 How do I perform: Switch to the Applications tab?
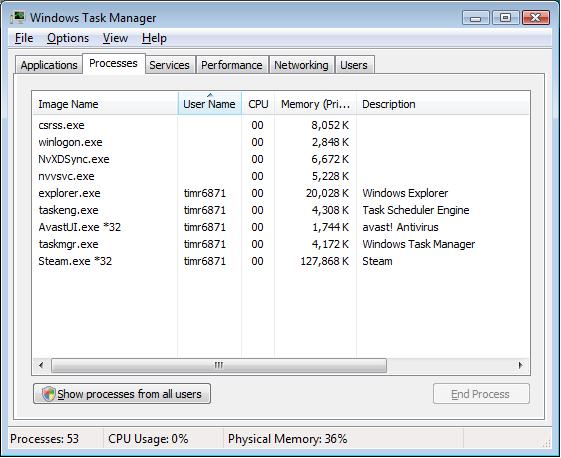(x=49, y=65)
